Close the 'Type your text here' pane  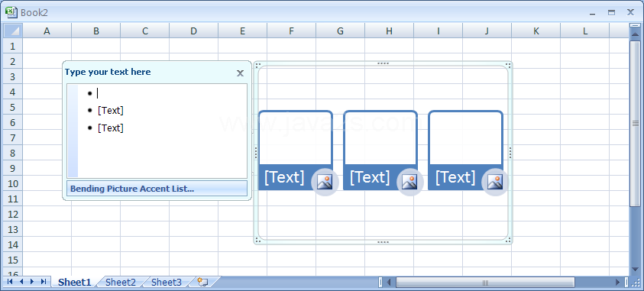(241, 73)
